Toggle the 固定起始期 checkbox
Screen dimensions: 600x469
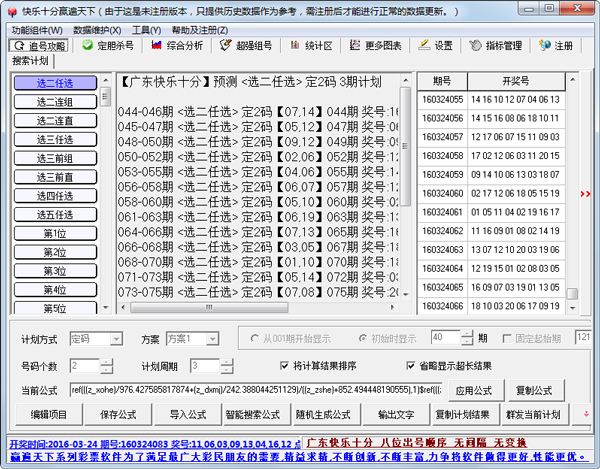click(x=507, y=338)
